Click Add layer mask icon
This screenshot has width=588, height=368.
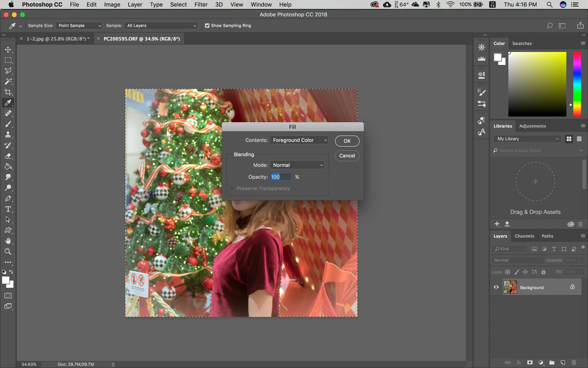tap(530, 363)
